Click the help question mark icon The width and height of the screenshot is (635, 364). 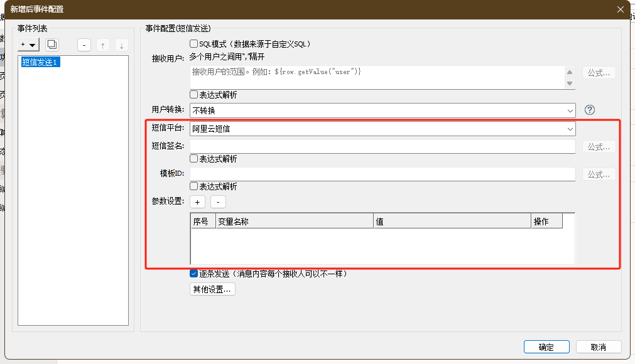589,110
